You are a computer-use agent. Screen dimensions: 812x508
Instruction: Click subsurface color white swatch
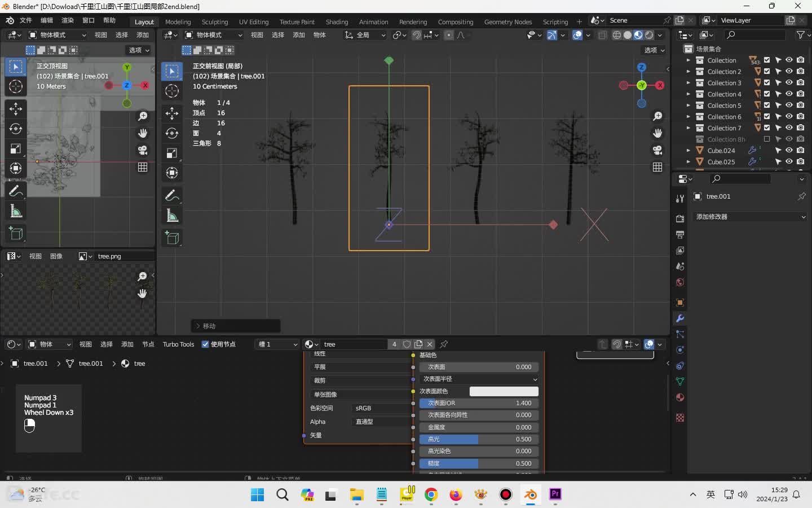click(x=504, y=391)
